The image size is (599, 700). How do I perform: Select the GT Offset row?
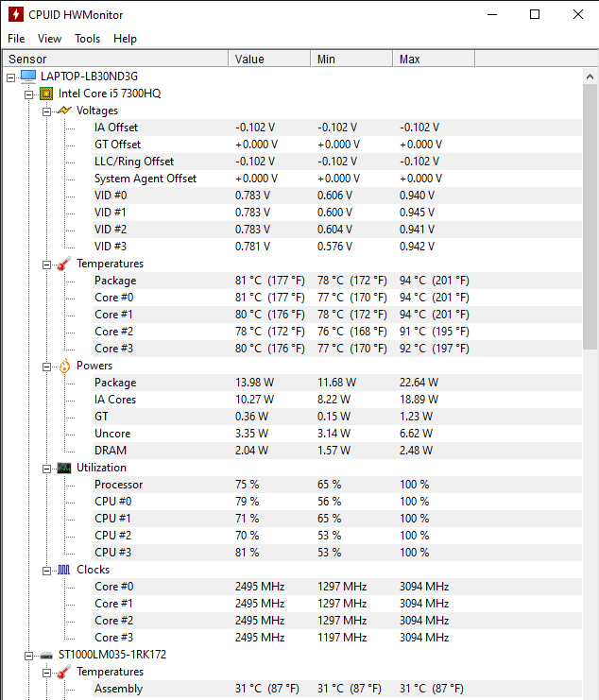(x=337, y=145)
